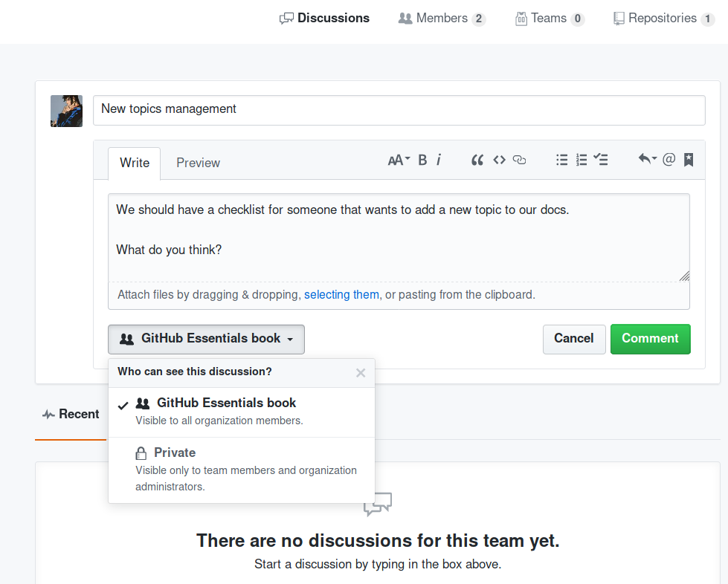Image resolution: width=728 pixels, height=584 pixels.
Task: Open the saved replies dropdown
Action: pos(647,159)
